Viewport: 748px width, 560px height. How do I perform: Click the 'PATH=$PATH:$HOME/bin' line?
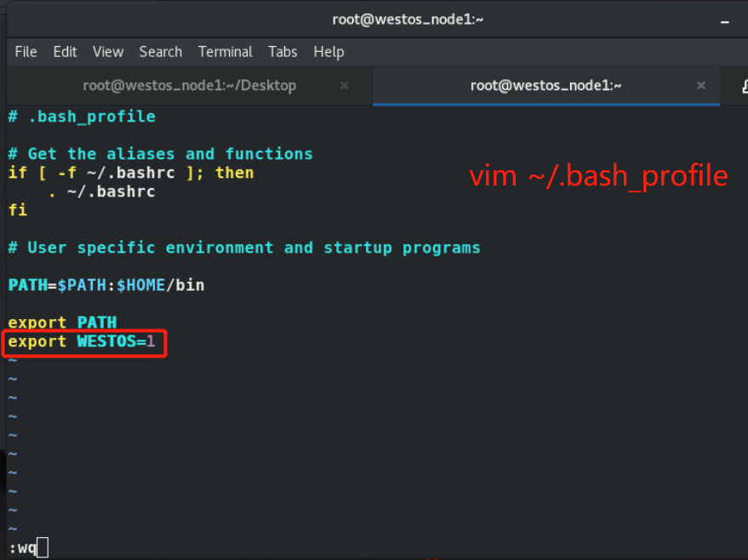click(106, 285)
